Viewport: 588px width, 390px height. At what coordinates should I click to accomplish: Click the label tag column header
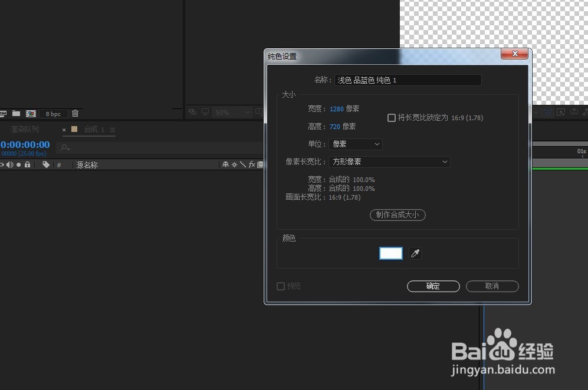click(x=46, y=164)
